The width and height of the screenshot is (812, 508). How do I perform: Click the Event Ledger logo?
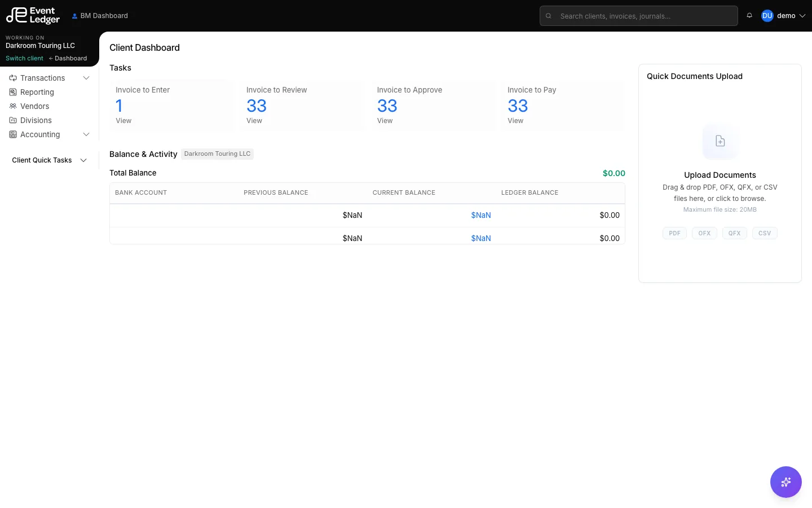[33, 16]
